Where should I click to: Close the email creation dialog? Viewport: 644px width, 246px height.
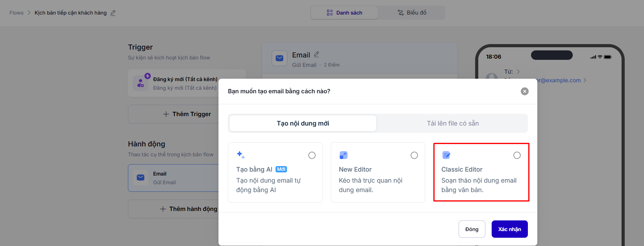[x=524, y=91]
